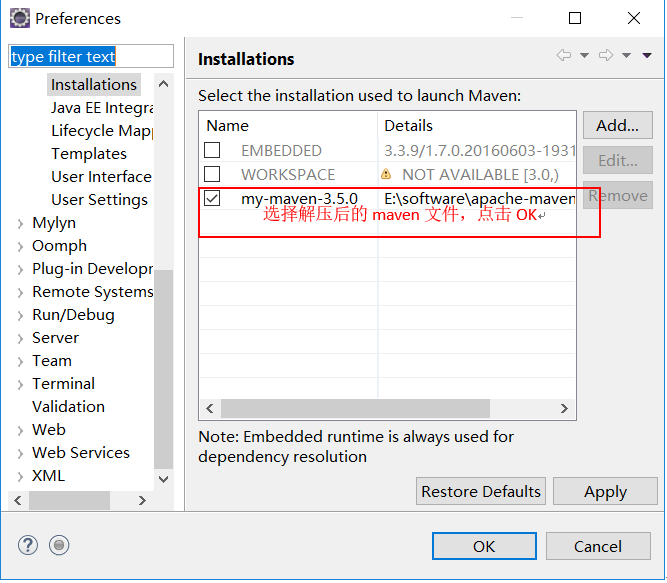Select Lifecycle Mappings tree item

(102, 131)
